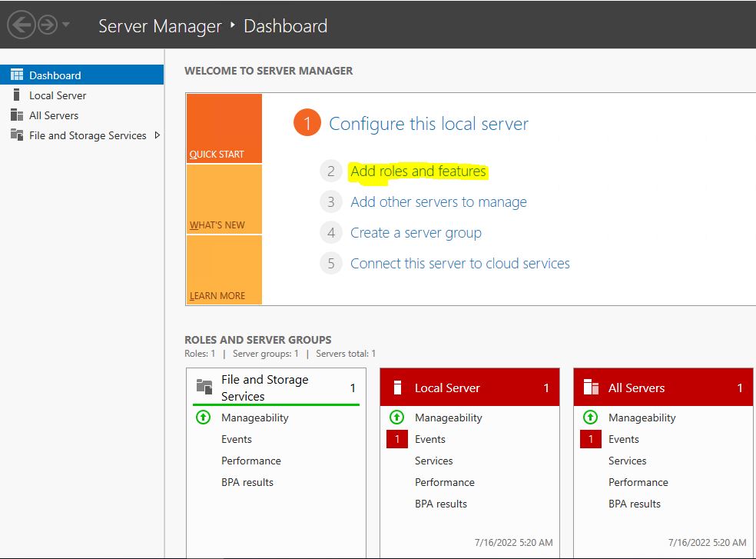This screenshot has height=559, width=756.
Task: Click the forward navigation arrow
Action: click(48, 25)
